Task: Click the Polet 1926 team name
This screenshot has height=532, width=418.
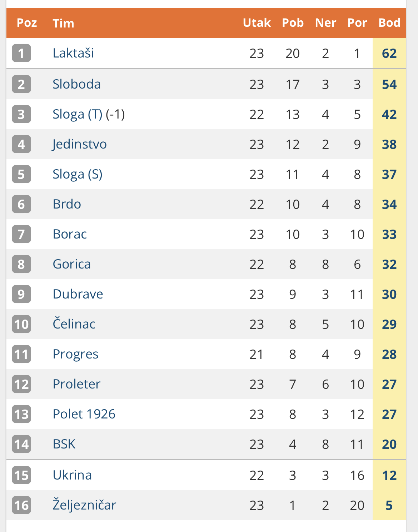Action: click(x=84, y=414)
